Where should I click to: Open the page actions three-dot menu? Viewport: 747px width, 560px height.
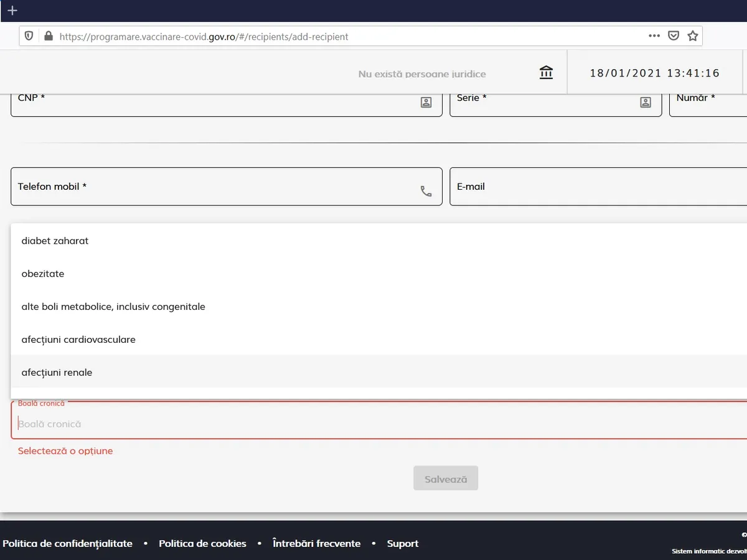654,36
